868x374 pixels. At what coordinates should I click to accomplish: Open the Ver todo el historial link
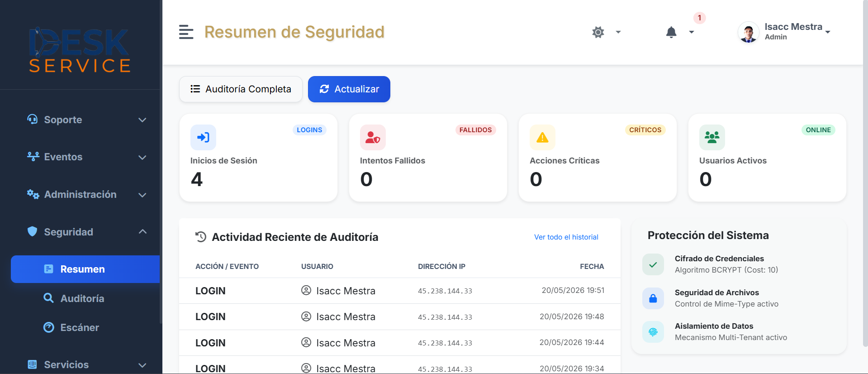pyautogui.click(x=566, y=237)
